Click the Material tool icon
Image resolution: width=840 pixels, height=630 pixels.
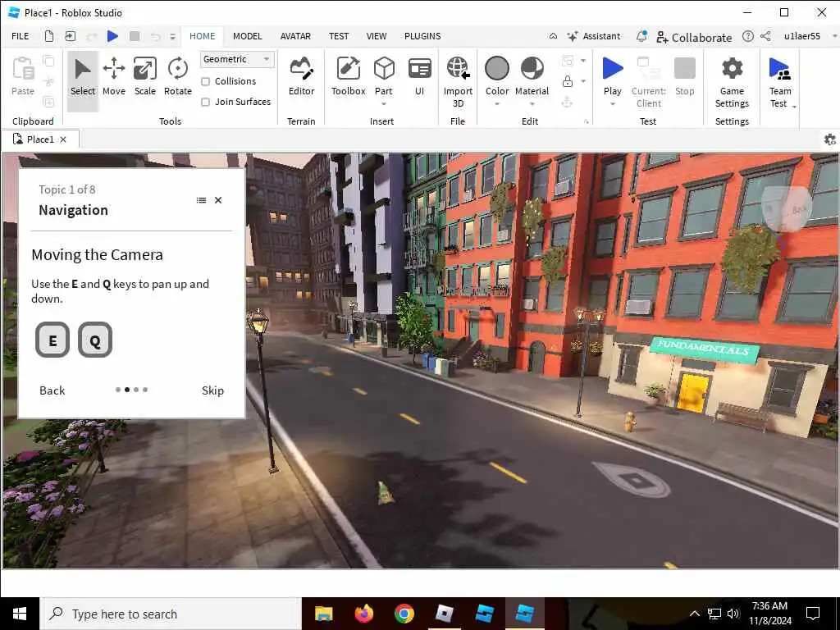click(532, 69)
